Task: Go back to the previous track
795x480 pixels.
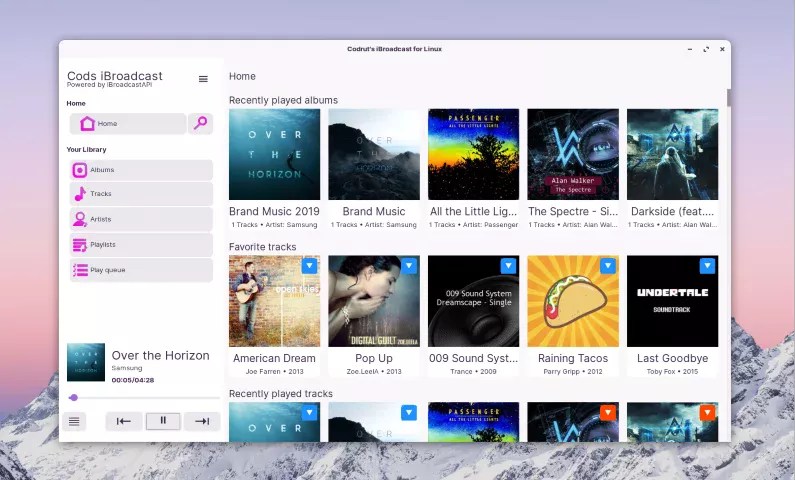Action: pyautogui.click(x=124, y=421)
